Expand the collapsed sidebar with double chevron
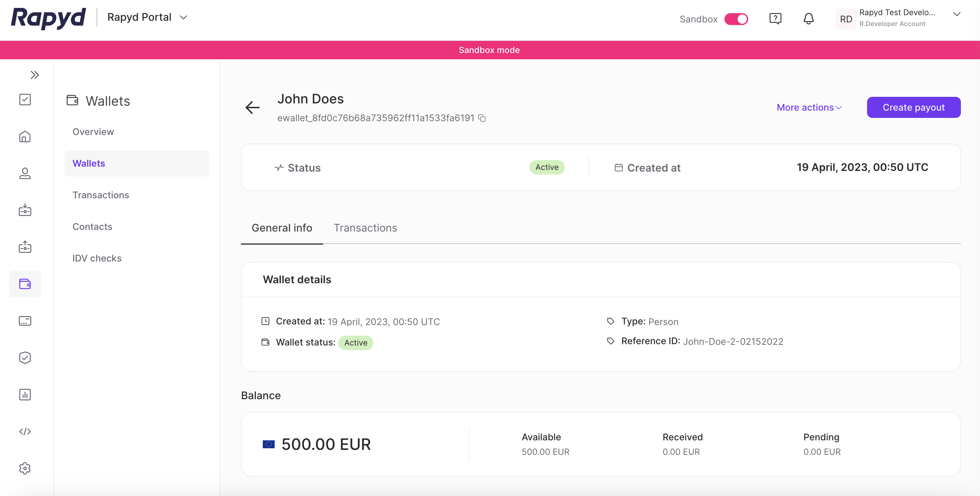 point(35,75)
